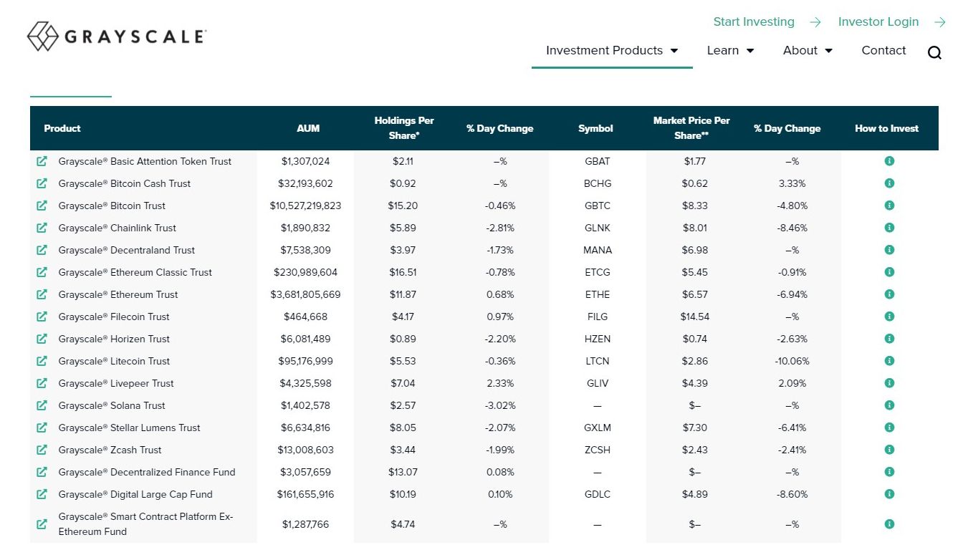Select the $14.54 market price cell
Screen dimensions: 963x560
pyautogui.click(x=695, y=317)
